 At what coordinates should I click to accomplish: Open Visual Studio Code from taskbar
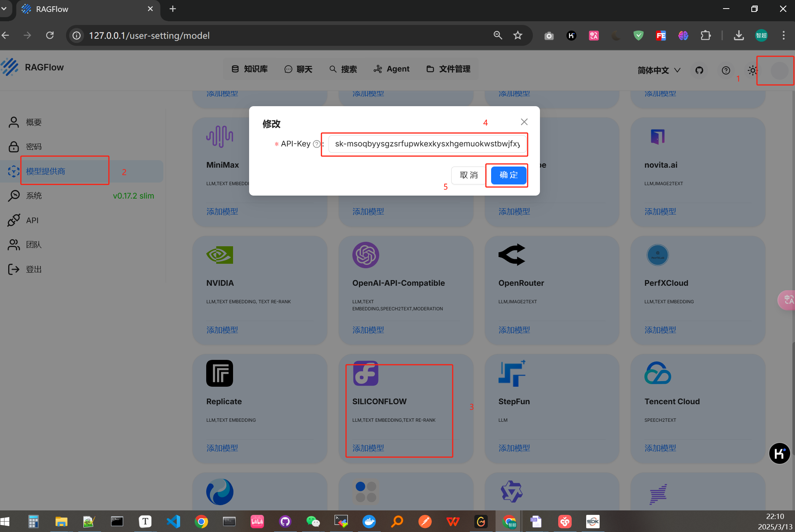173,522
